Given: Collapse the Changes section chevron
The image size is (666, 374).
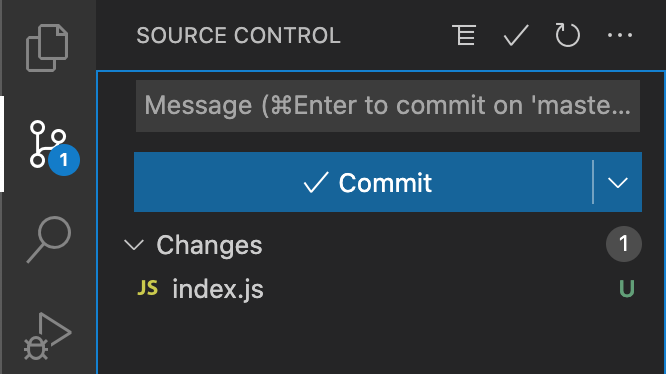Looking at the screenshot, I should tap(134, 245).
